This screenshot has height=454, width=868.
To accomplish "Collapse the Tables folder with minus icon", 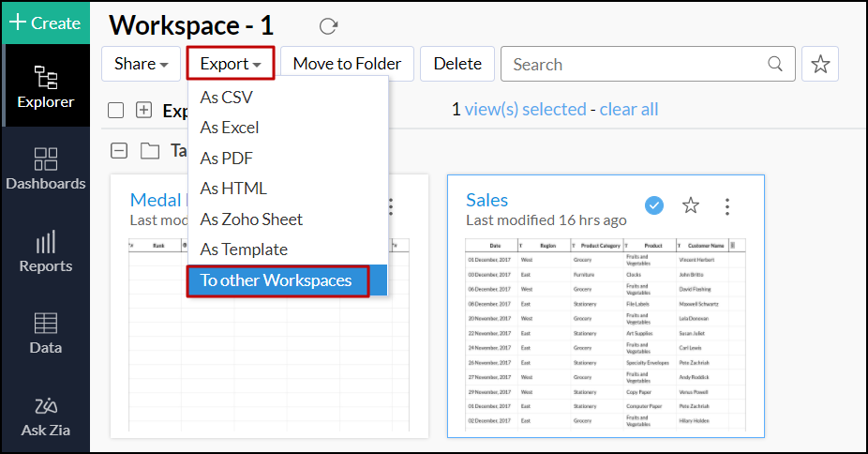I will pyautogui.click(x=119, y=151).
